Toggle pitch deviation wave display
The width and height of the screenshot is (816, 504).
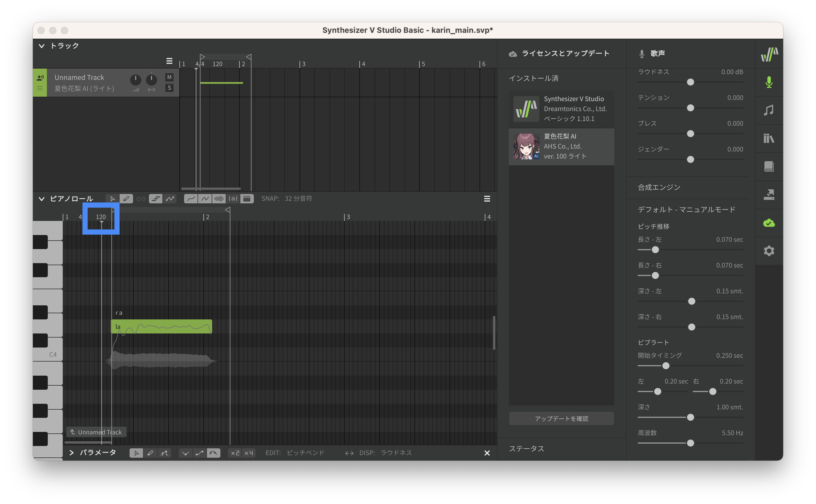coord(205,199)
